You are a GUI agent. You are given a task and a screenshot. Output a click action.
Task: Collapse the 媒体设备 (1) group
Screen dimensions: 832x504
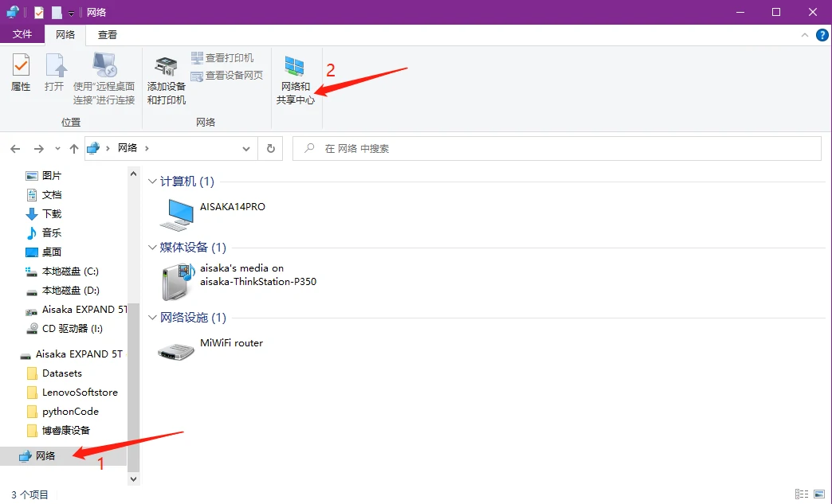pos(153,248)
